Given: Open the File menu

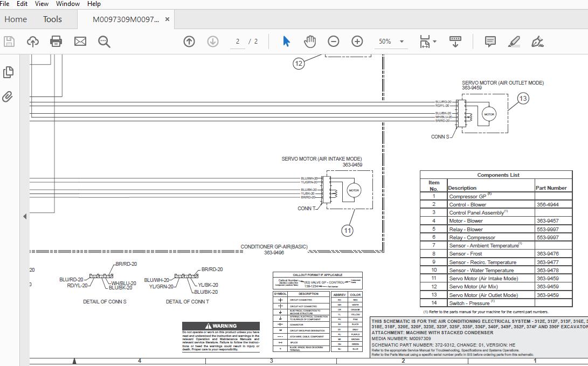Looking at the screenshot, I should (4, 4).
